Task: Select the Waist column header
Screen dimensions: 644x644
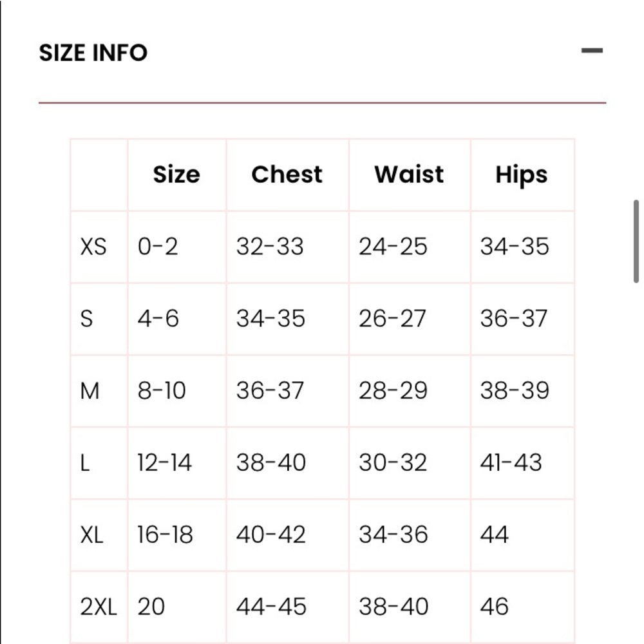Action: (409, 175)
